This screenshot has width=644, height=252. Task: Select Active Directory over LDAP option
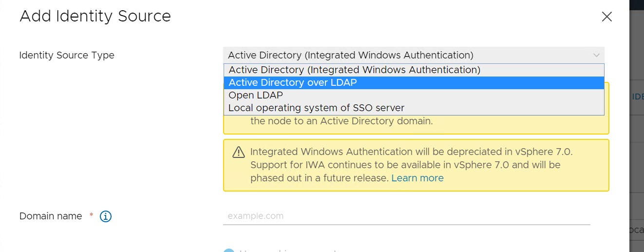293,82
